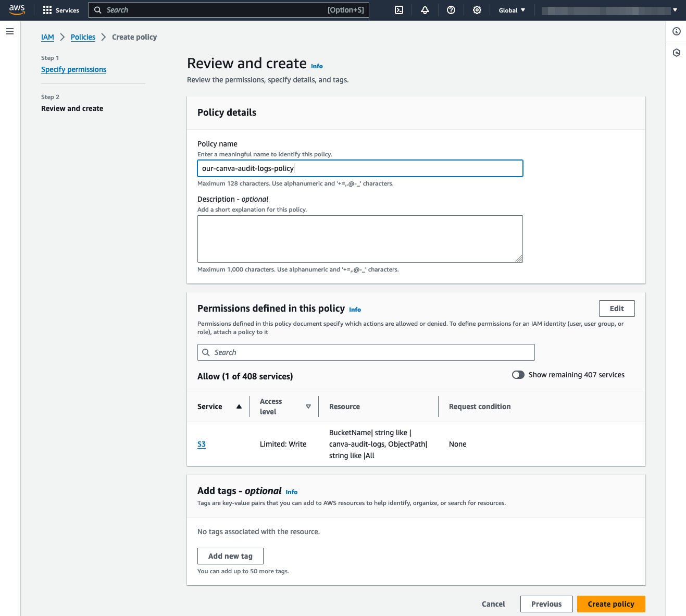This screenshot has height=616, width=686.
Task: Click the permissions Search field
Action: point(366,352)
